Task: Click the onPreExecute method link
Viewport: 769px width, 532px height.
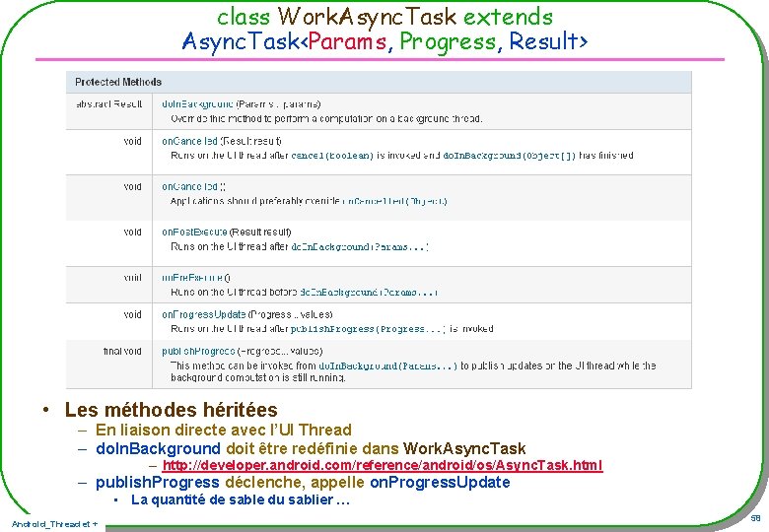Action: point(192,278)
